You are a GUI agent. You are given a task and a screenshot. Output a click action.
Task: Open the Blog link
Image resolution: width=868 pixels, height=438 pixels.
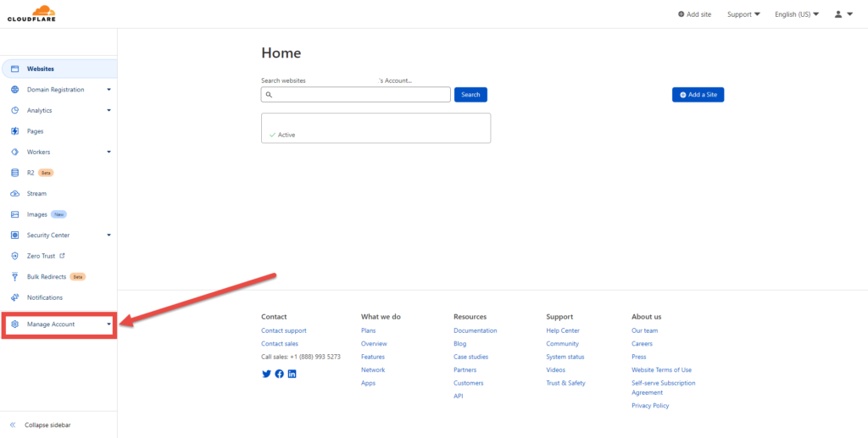click(460, 343)
